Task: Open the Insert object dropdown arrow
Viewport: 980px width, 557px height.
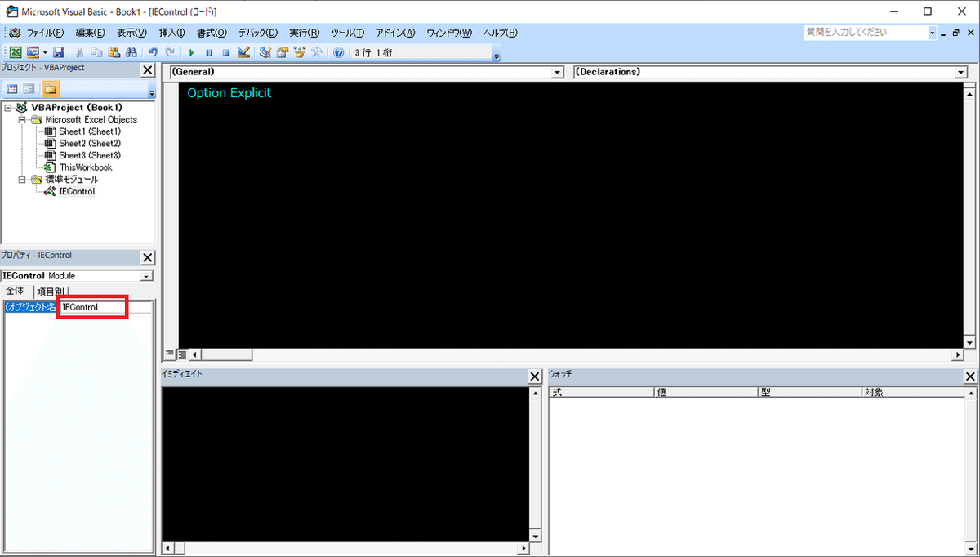Action: (45, 52)
